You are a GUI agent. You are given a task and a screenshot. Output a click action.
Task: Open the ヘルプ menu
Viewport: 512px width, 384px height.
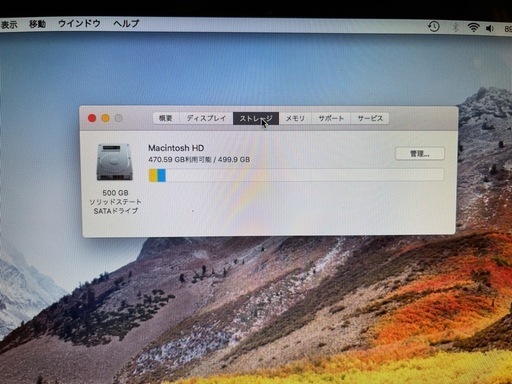click(x=126, y=24)
